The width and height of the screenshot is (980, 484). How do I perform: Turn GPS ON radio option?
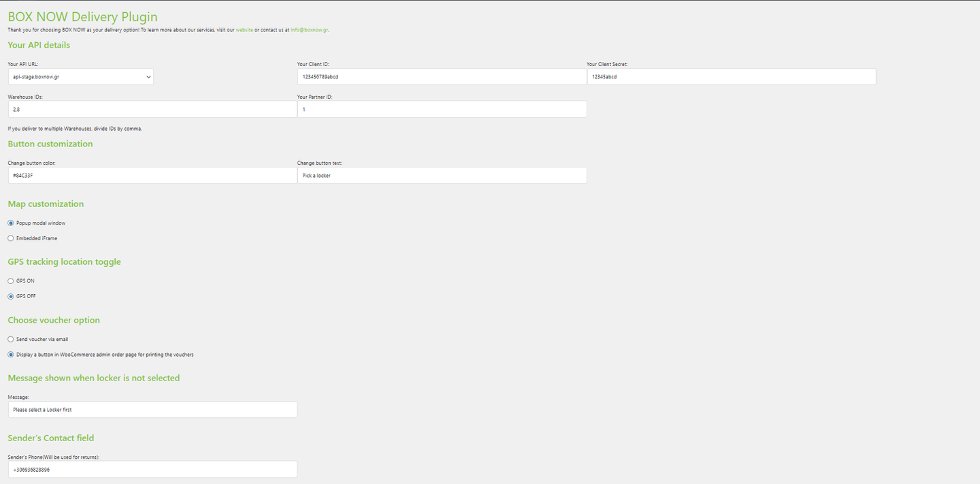pos(10,281)
